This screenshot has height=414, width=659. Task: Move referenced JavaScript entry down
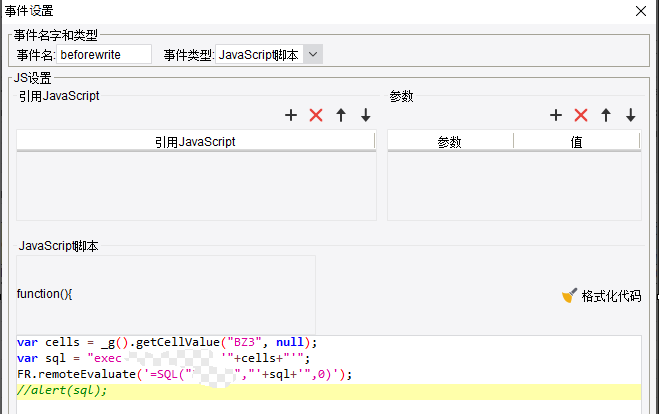tap(366, 115)
